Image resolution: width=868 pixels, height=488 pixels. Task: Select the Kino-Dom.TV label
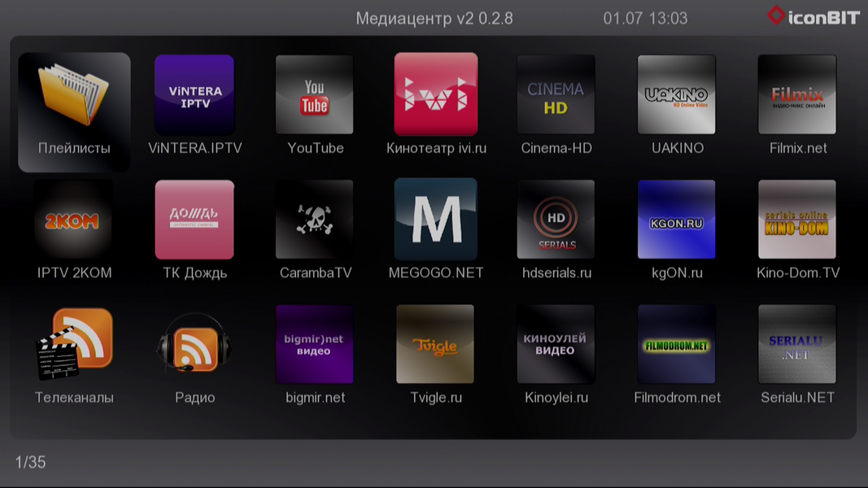pos(798,272)
